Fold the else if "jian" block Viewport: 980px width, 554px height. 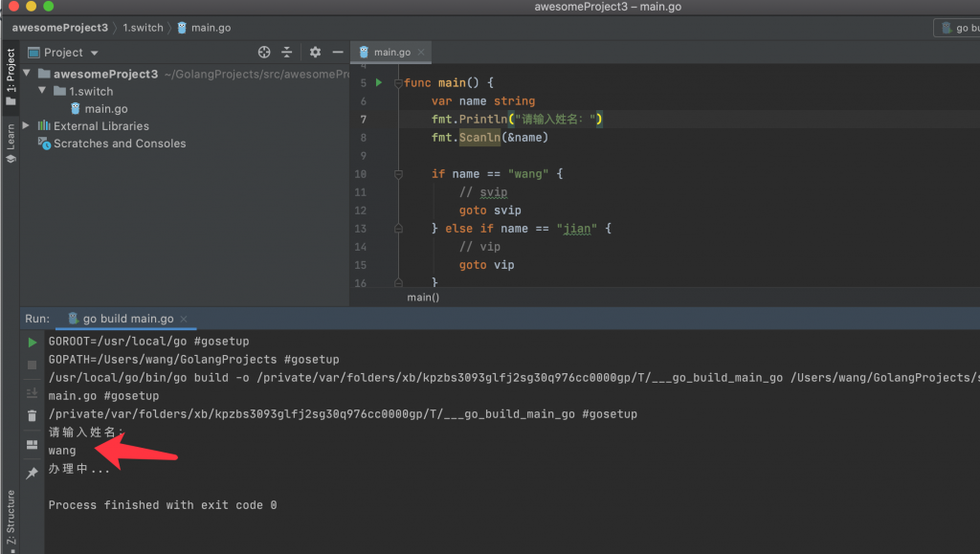398,230
